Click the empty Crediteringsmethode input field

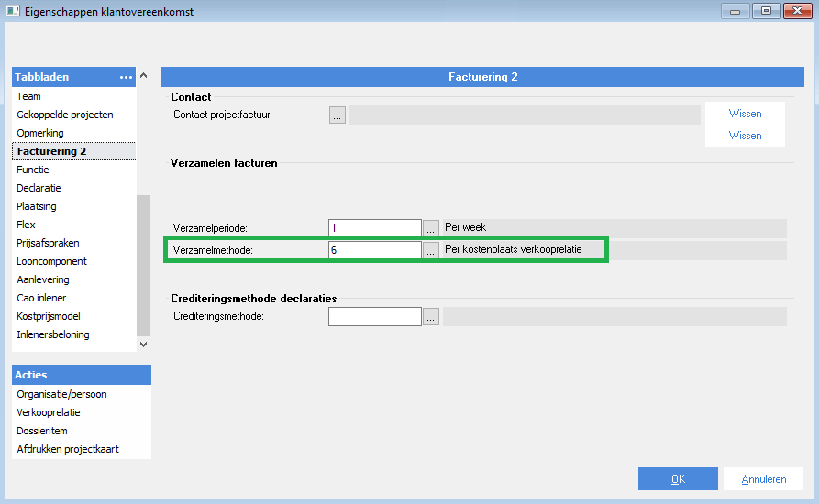click(375, 317)
